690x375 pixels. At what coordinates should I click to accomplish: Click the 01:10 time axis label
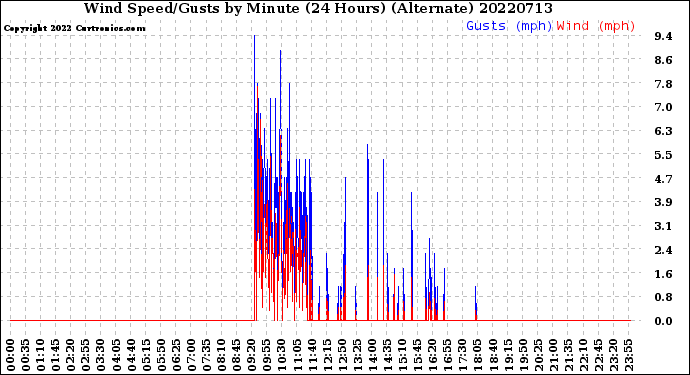click(40, 355)
